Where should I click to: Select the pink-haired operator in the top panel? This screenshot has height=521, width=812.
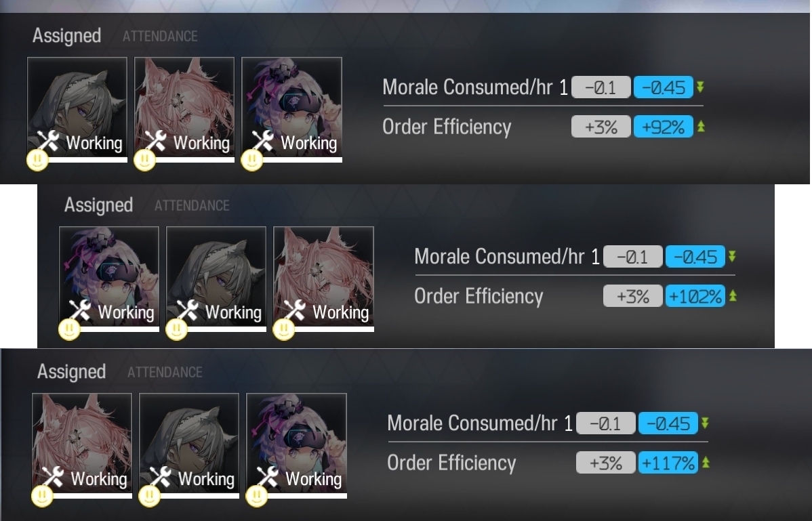point(184,108)
